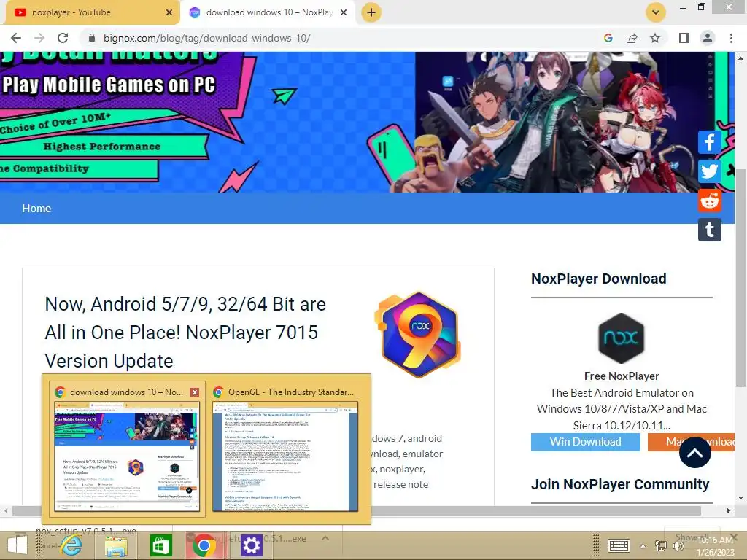Screen dimensions: 747x560
Task: Bookmark this page with the star
Action: pyautogui.click(x=655, y=38)
